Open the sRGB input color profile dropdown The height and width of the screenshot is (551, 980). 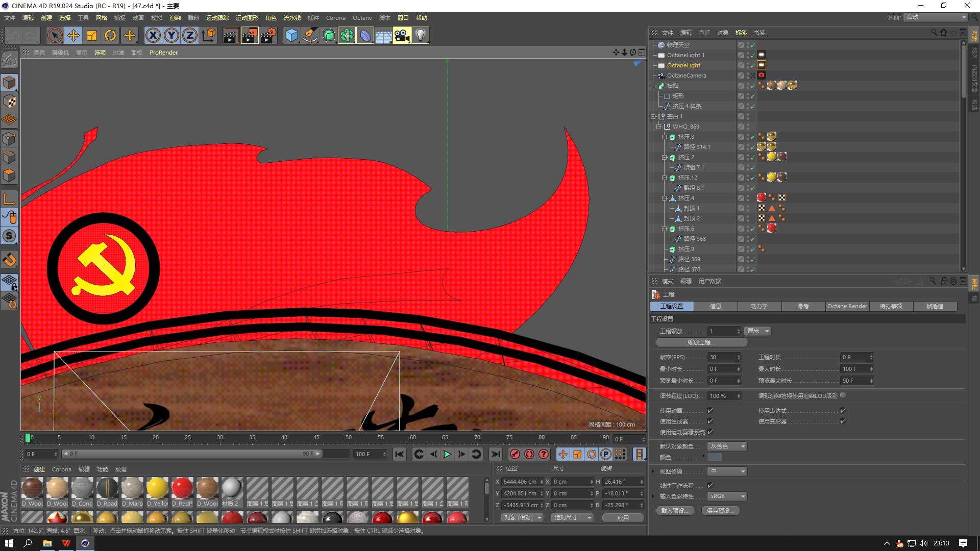(727, 496)
